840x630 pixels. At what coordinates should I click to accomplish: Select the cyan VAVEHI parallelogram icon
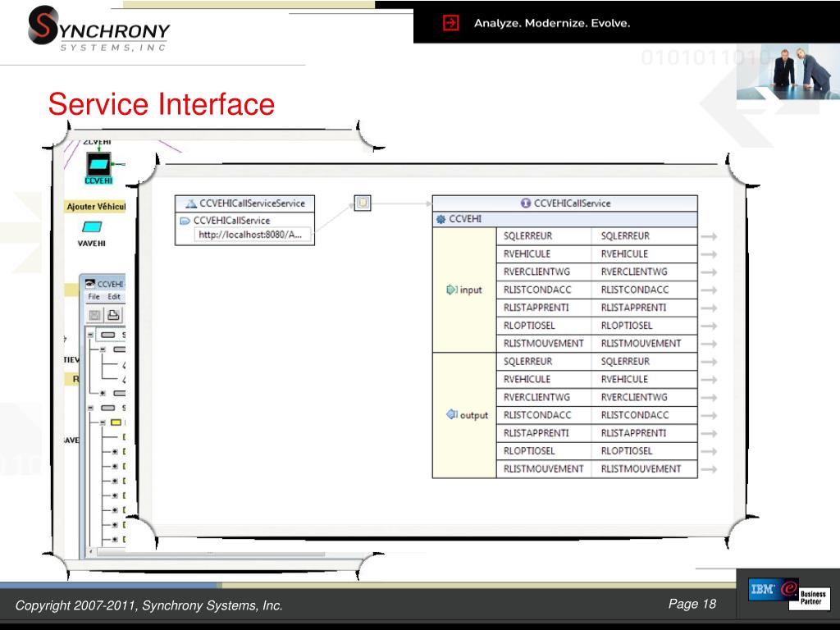click(92, 227)
